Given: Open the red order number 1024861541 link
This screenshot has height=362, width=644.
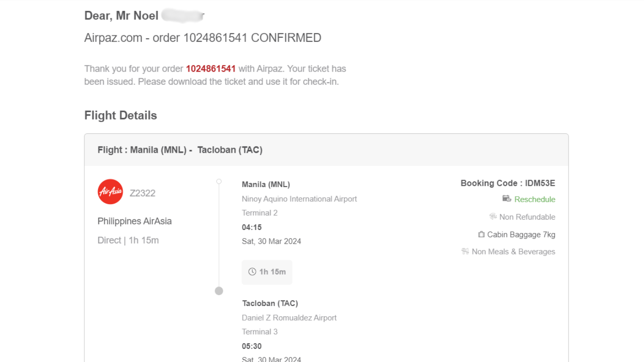Looking at the screenshot, I should click(x=211, y=69).
